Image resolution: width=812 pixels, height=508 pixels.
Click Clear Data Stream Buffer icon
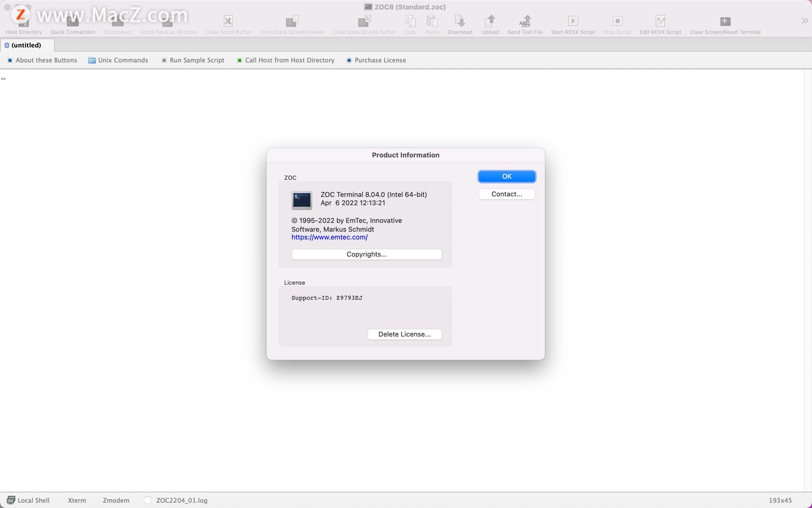[x=364, y=21]
